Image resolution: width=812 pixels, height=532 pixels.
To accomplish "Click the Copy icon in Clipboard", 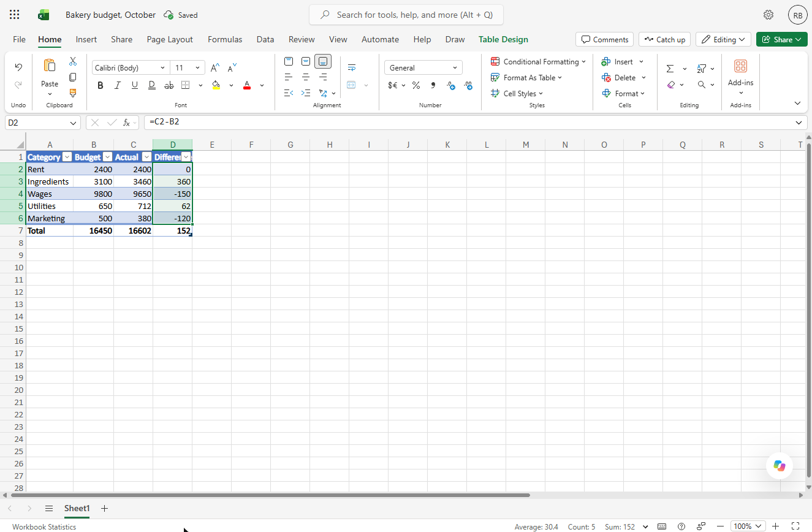I will [x=73, y=77].
